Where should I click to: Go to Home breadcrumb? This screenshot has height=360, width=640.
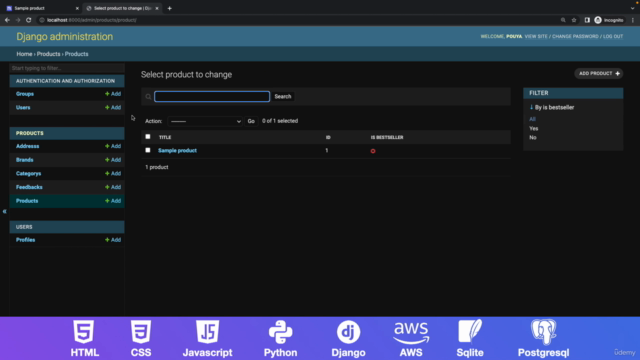(24, 54)
